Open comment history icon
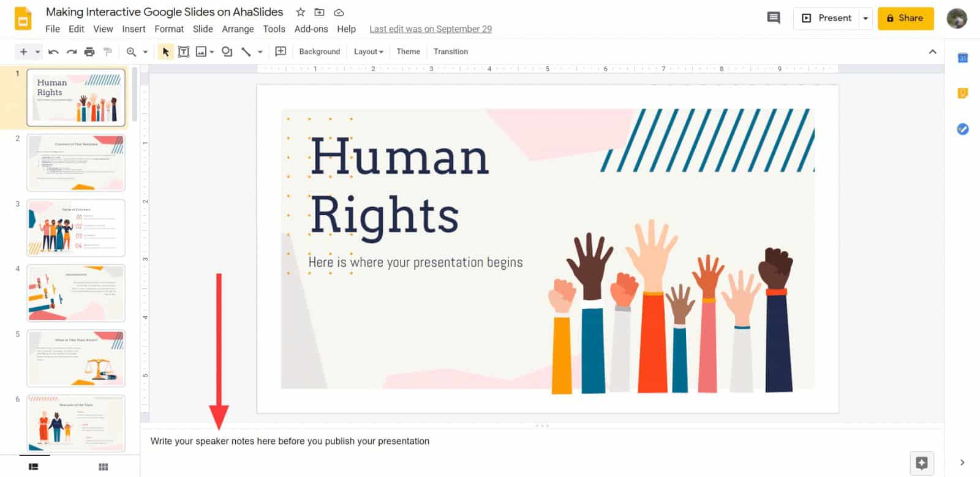This screenshot has height=477, width=980. (774, 18)
